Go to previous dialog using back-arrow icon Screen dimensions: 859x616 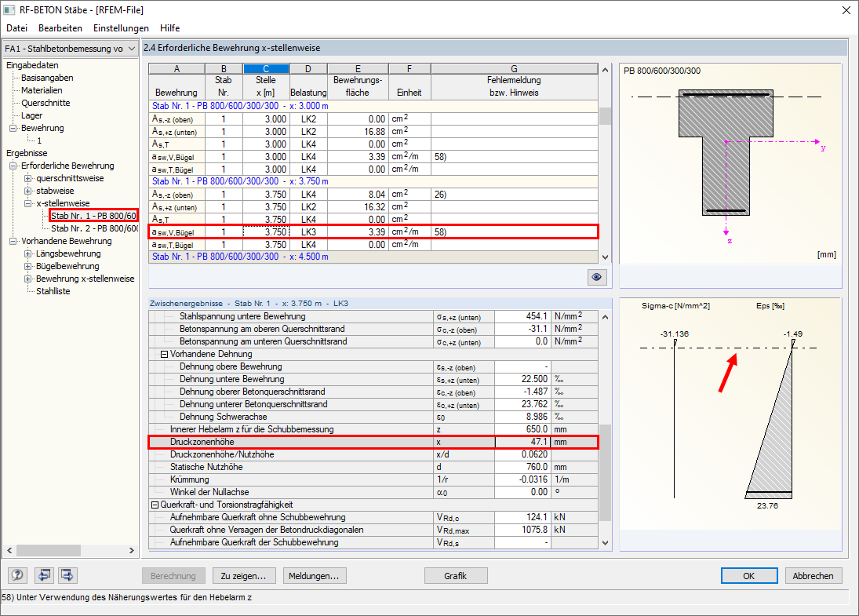(44, 575)
